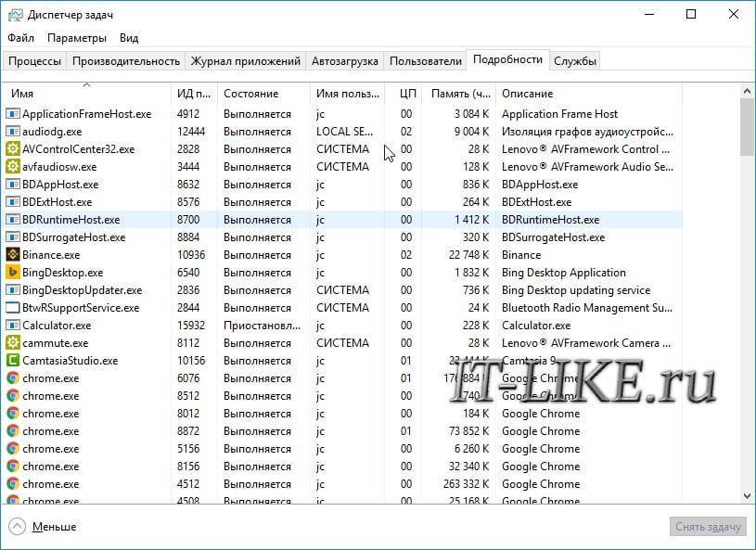Select the BDRuntimeHost.exe row name

(70, 220)
